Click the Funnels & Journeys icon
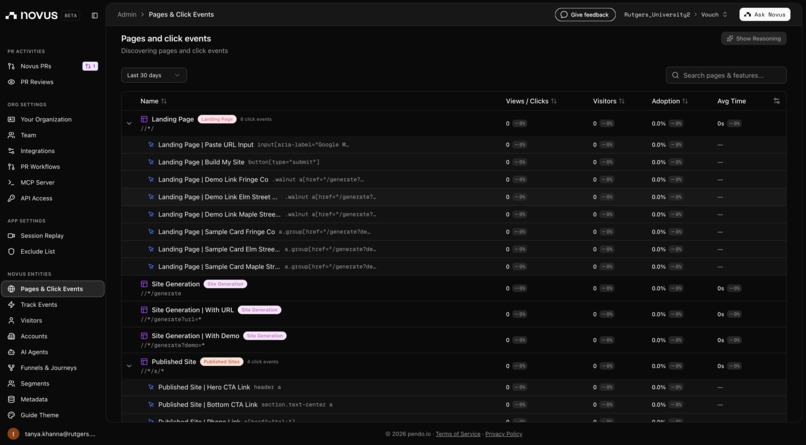The width and height of the screenshot is (806, 445). pos(11,368)
